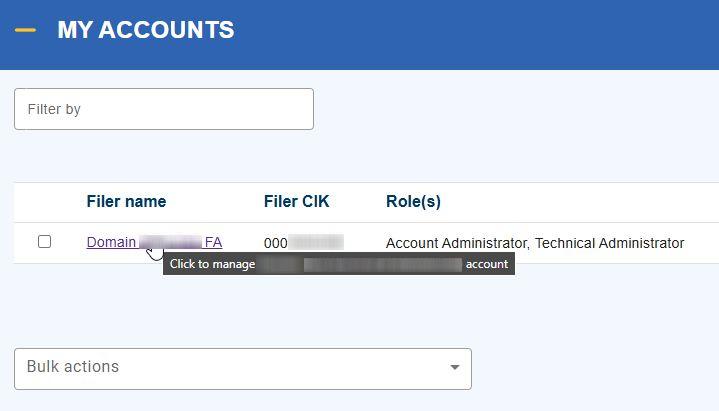This screenshot has height=411, width=719.
Task: Sort by the Filer name column header
Action: 126,201
